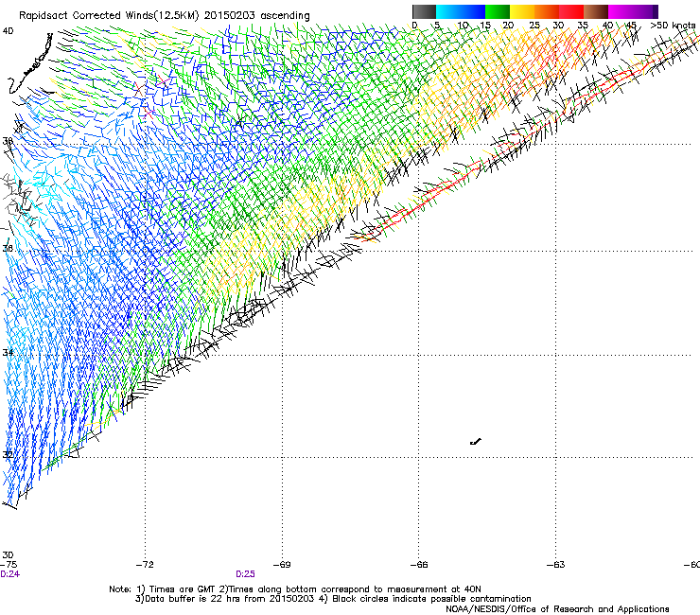This screenshot has height=615, width=700.
Task: Click the longitude label "-75"
Action: 8,564
